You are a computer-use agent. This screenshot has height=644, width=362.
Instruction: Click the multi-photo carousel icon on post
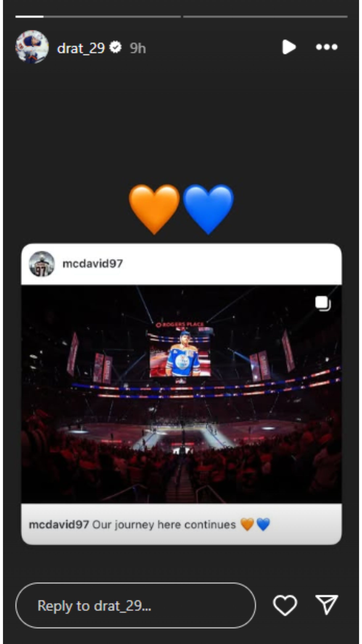(323, 303)
